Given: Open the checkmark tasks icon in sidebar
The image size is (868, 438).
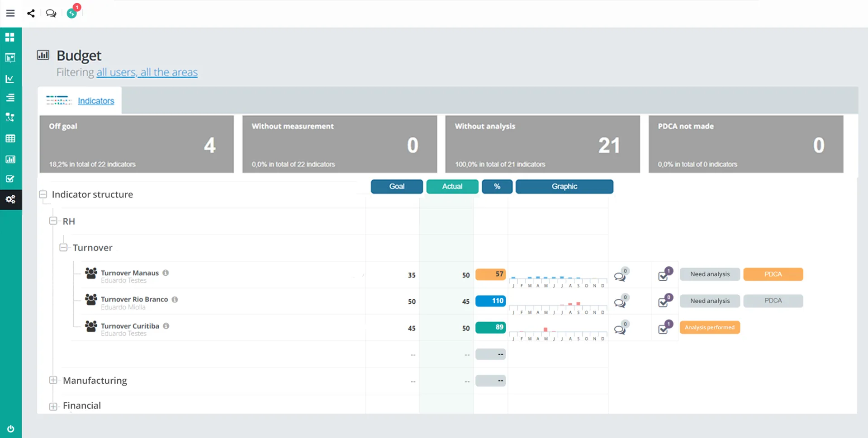Looking at the screenshot, I should click(x=10, y=179).
